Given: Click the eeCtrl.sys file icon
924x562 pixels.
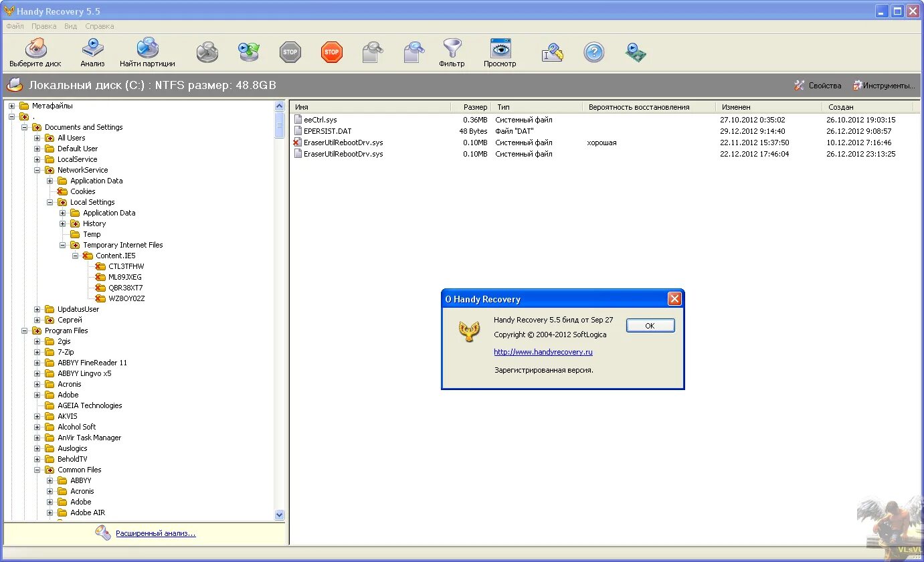Looking at the screenshot, I should 298,120.
